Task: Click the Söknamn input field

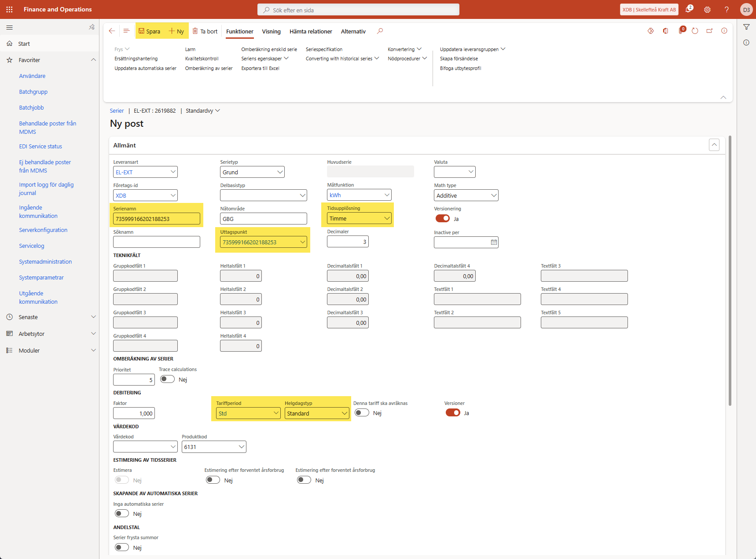Action: click(156, 242)
